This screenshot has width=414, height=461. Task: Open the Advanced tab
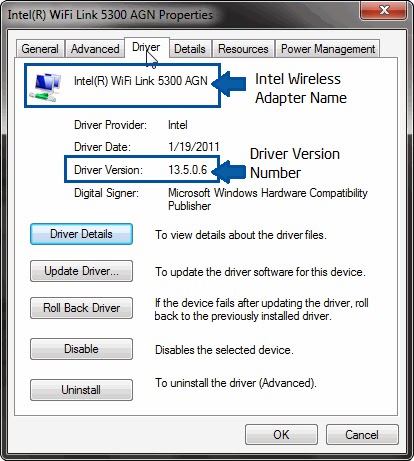pos(95,49)
